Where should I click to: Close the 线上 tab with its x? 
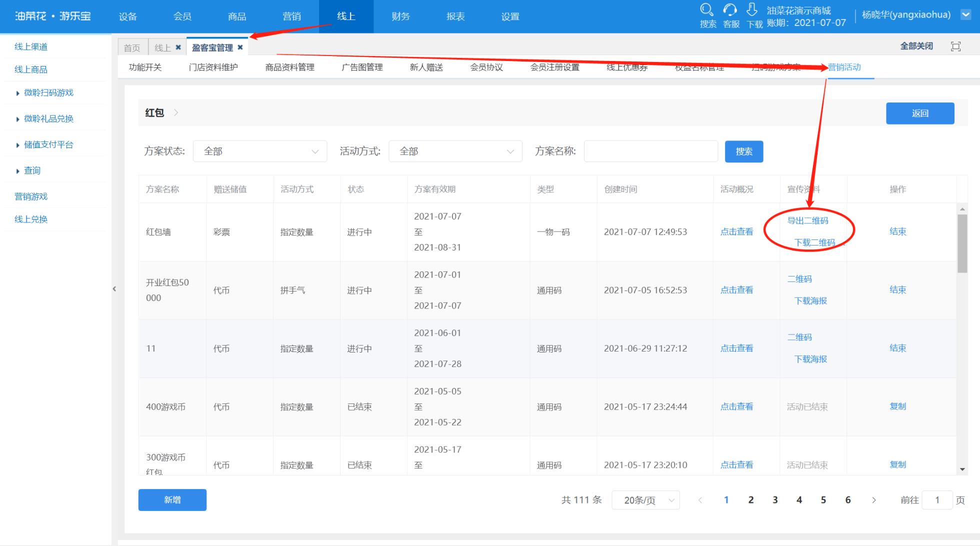click(x=178, y=47)
